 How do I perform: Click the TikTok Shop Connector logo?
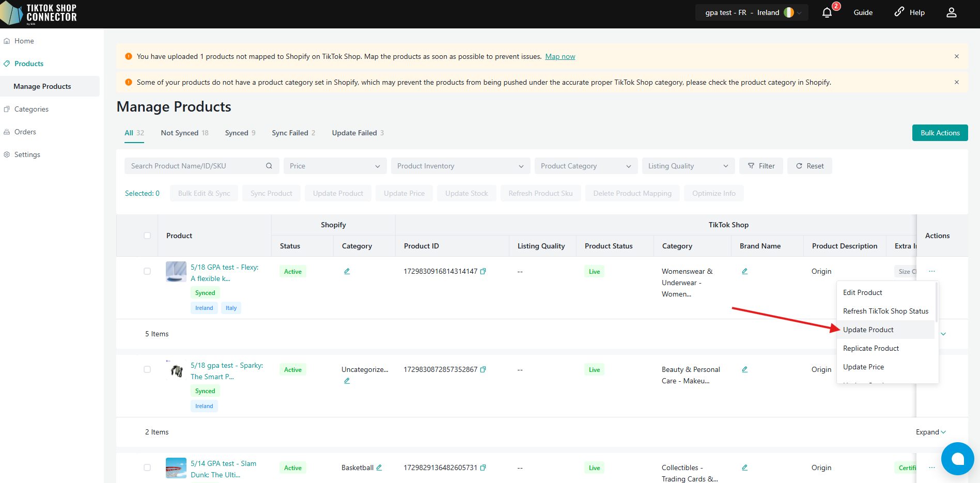(39, 13)
